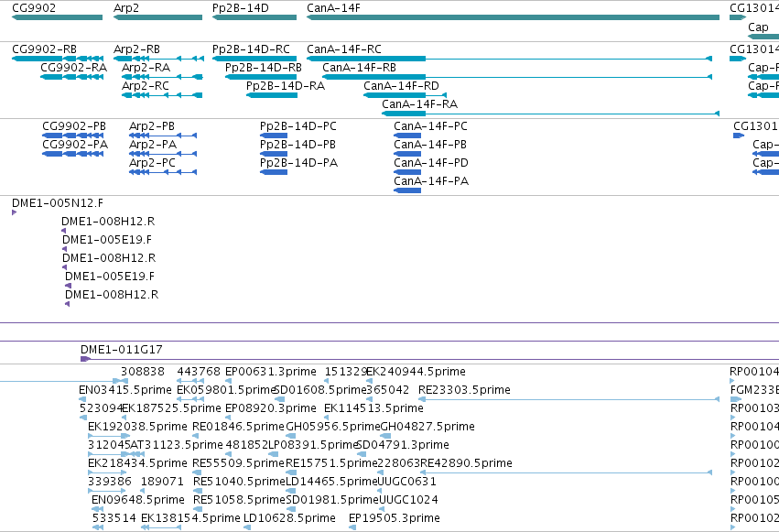Click protein CanA-14F-PA
The height and width of the screenshot is (532, 779).
point(407,190)
